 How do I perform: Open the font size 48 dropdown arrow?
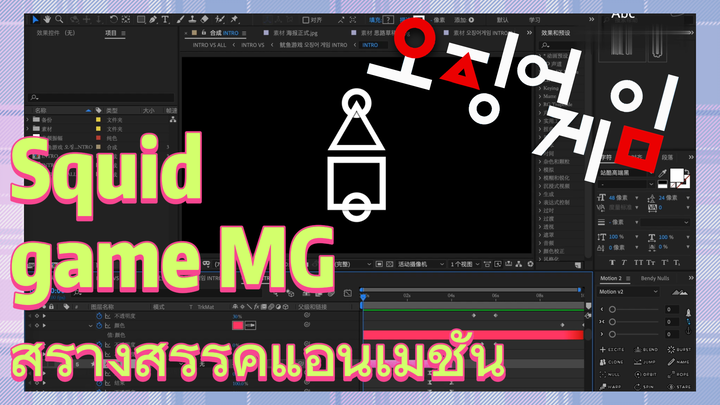pyautogui.click(x=637, y=198)
